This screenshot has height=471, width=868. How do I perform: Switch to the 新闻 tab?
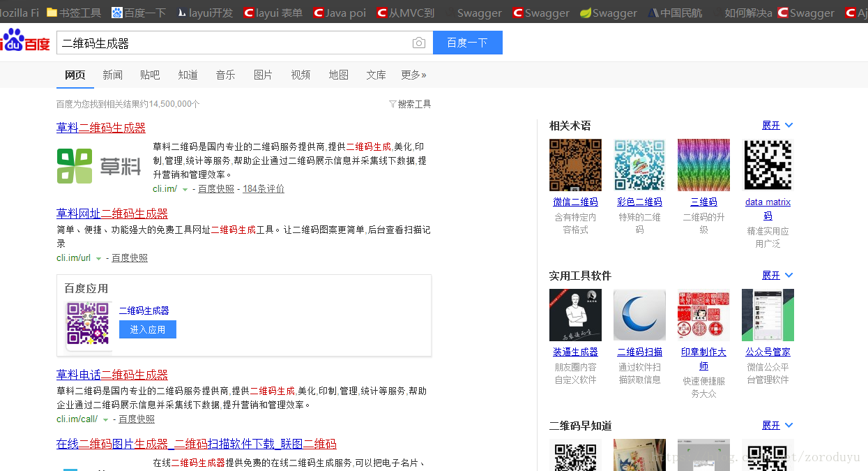[x=112, y=75]
